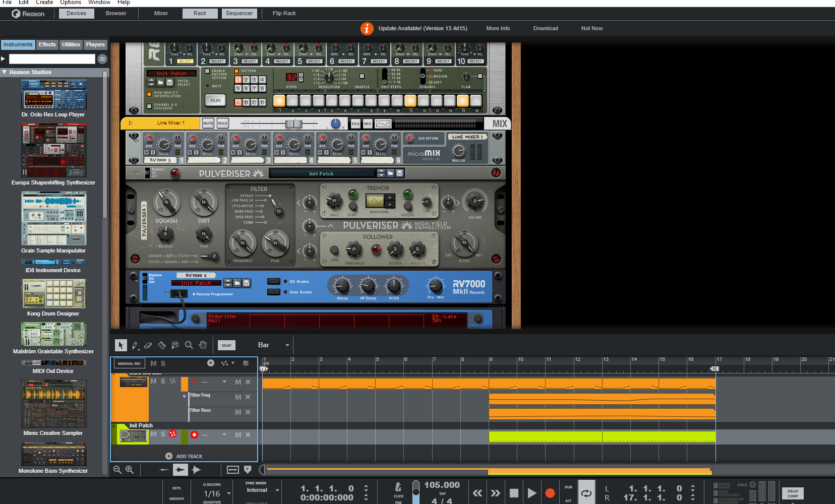Zoom out the sequencer horizontally
Viewport: 835px width, 504px height.
point(117,470)
